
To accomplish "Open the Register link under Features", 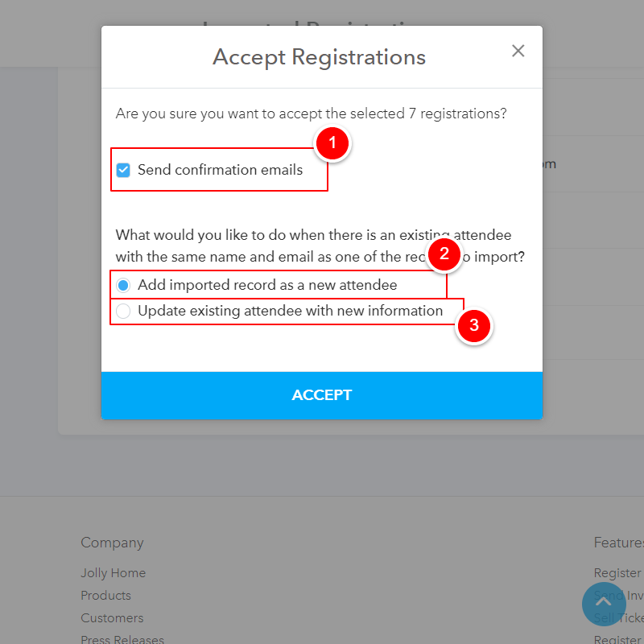I will click(x=617, y=572).
